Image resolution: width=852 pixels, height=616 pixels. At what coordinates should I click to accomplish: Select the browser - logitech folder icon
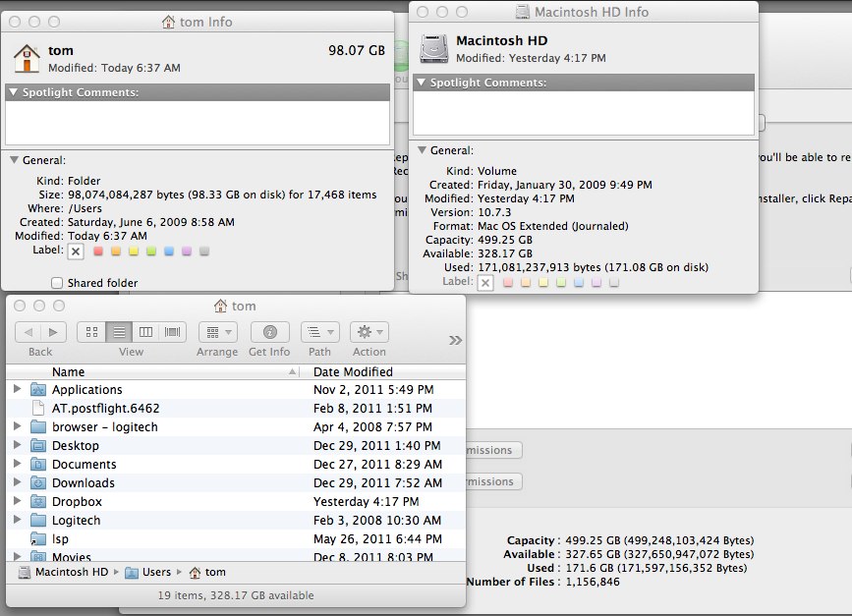[x=38, y=427]
